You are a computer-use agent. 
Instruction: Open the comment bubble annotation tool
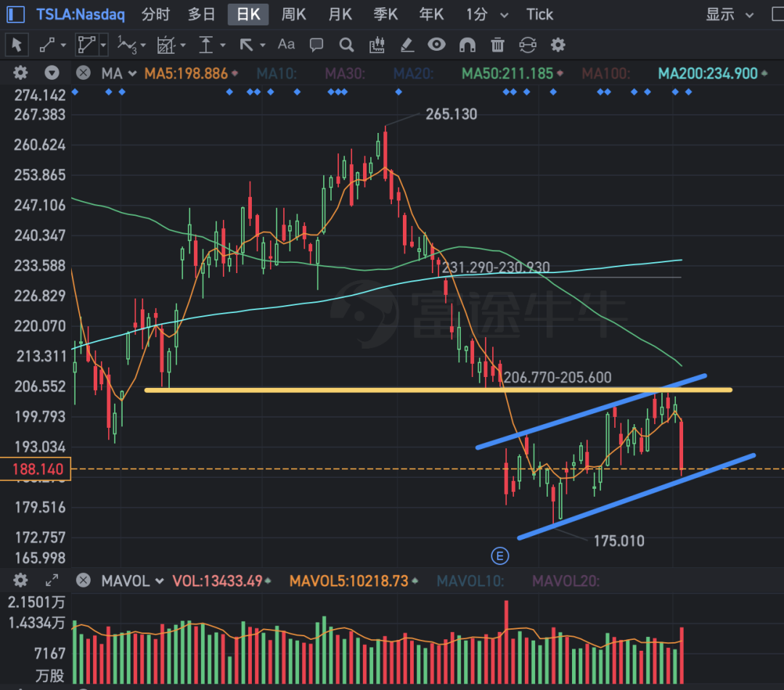[x=317, y=45]
